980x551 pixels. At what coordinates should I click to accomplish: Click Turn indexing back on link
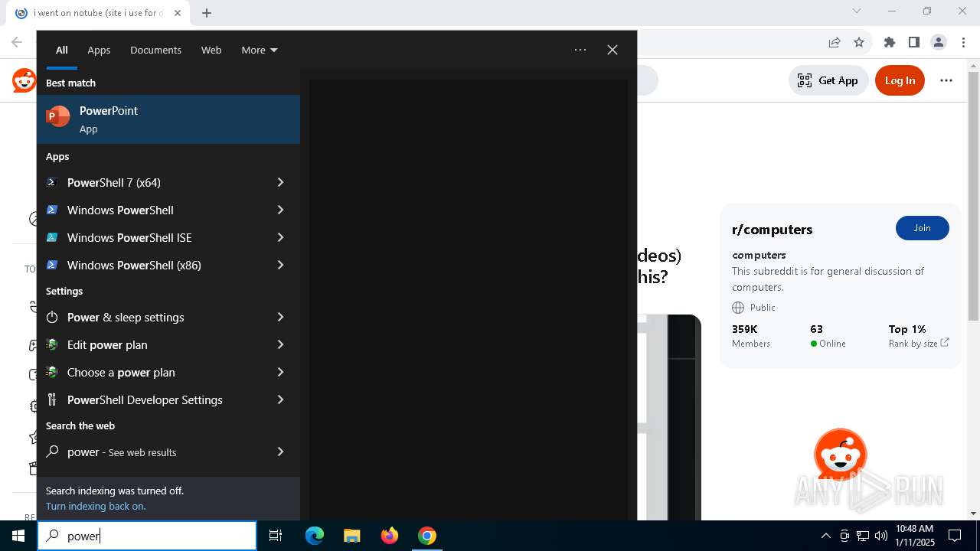[96, 506]
